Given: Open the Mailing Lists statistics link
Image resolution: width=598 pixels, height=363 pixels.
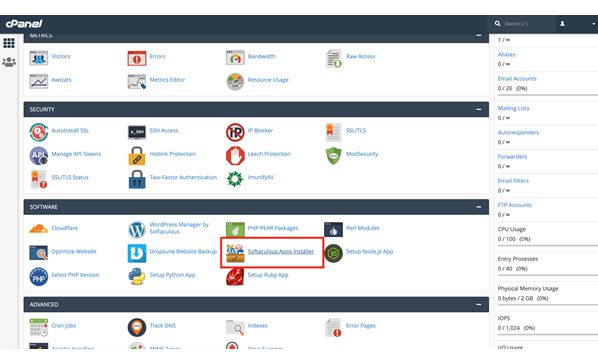Looking at the screenshot, I should pos(513,108).
